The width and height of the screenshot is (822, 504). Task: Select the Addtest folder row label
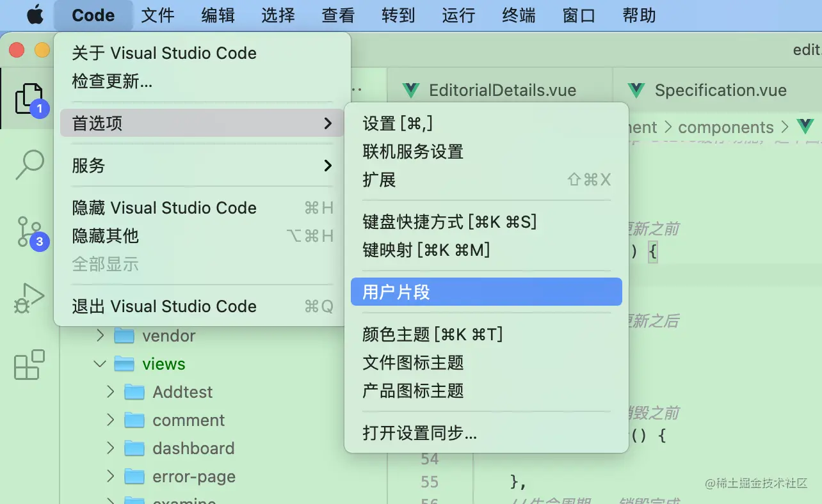coord(182,392)
